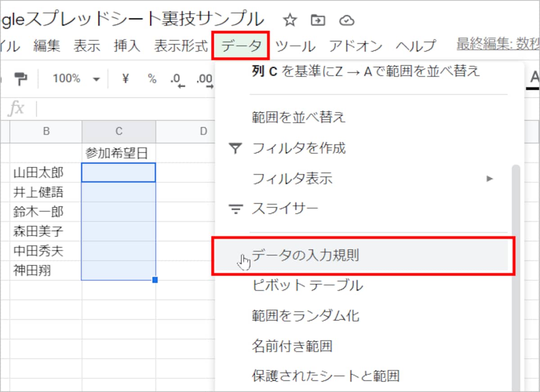The image size is (540, 392).
Task: Select the 神田翔 cell
Action: pyautogui.click(x=46, y=271)
